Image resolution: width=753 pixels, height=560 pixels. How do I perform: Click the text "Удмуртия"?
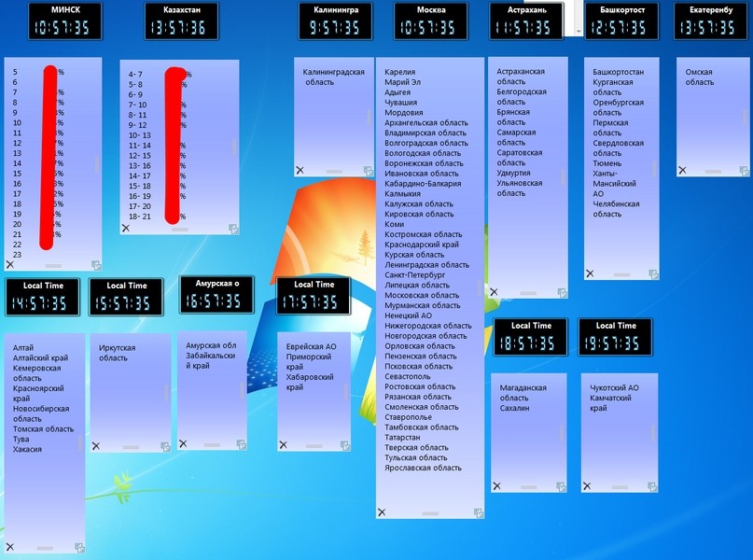514,173
